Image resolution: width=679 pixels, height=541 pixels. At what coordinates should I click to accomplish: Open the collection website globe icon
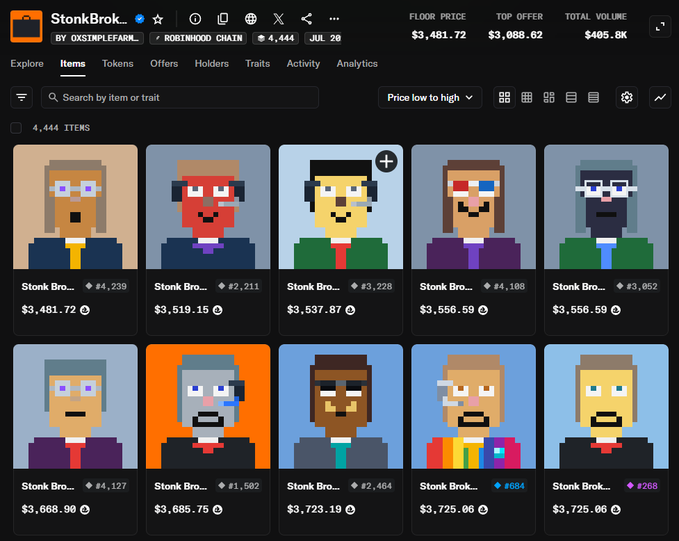point(251,19)
